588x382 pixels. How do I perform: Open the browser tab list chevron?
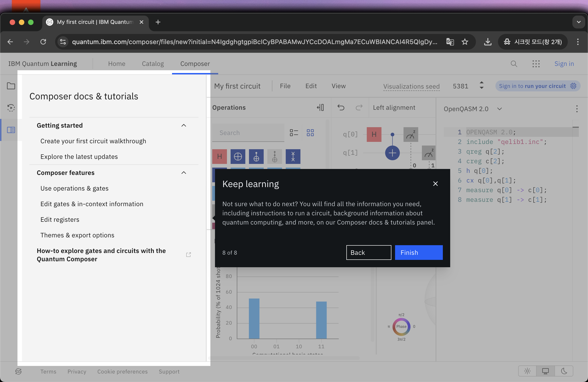[579, 22]
